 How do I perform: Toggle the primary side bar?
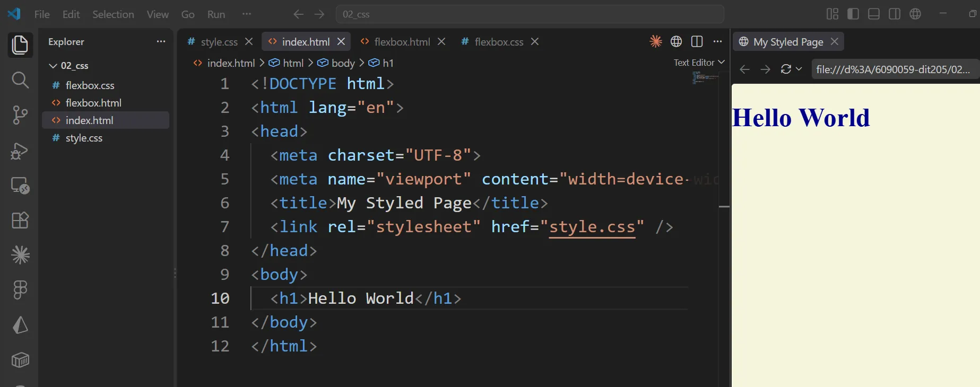[853, 14]
